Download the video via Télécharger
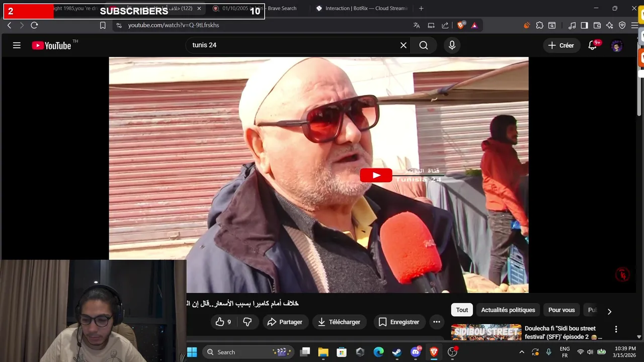644x362 pixels. tap(340, 322)
